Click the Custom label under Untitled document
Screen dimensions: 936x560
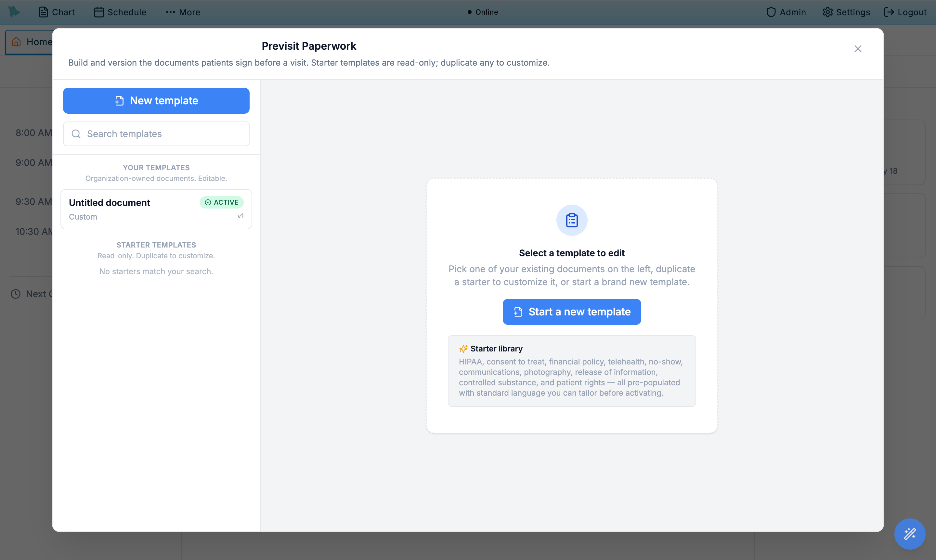(x=83, y=217)
